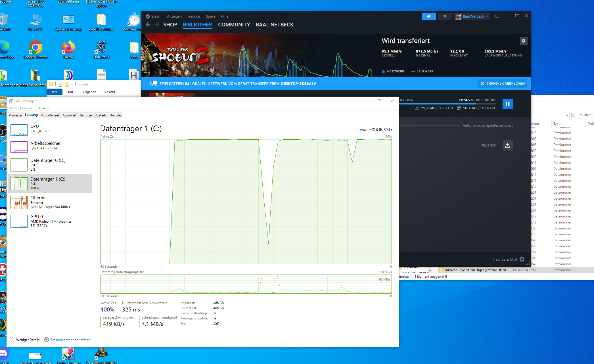594x364 pixels.
Task: Open Steam download settings gear
Action: pyautogui.click(x=523, y=41)
